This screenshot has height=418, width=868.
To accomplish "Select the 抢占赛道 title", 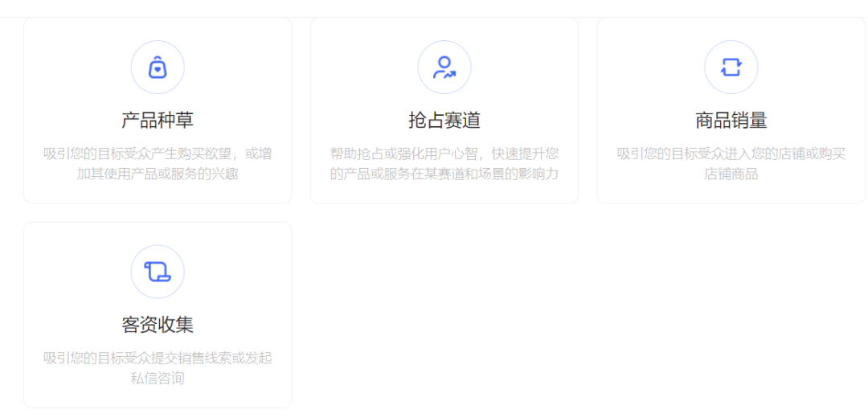I will [x=444, y=121].
